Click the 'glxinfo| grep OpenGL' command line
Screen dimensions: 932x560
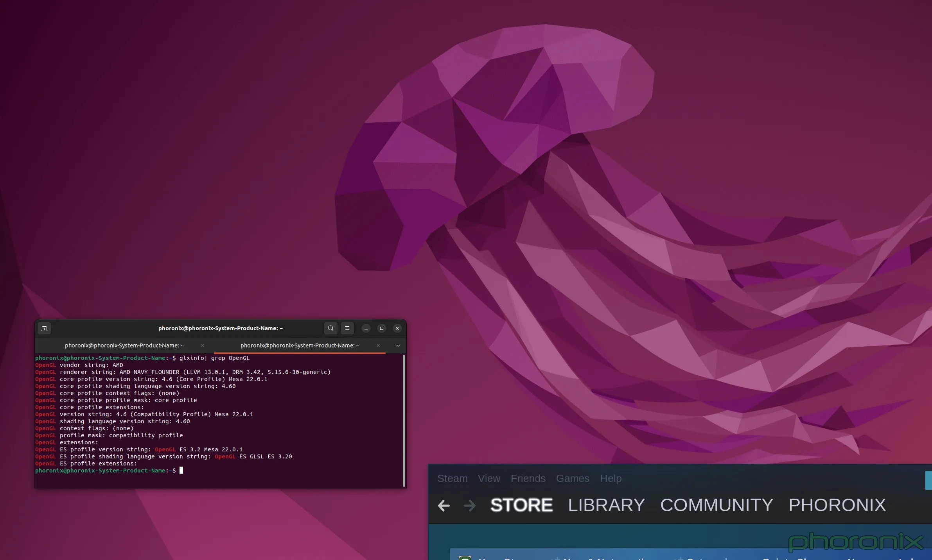click(x=142, y=358)
